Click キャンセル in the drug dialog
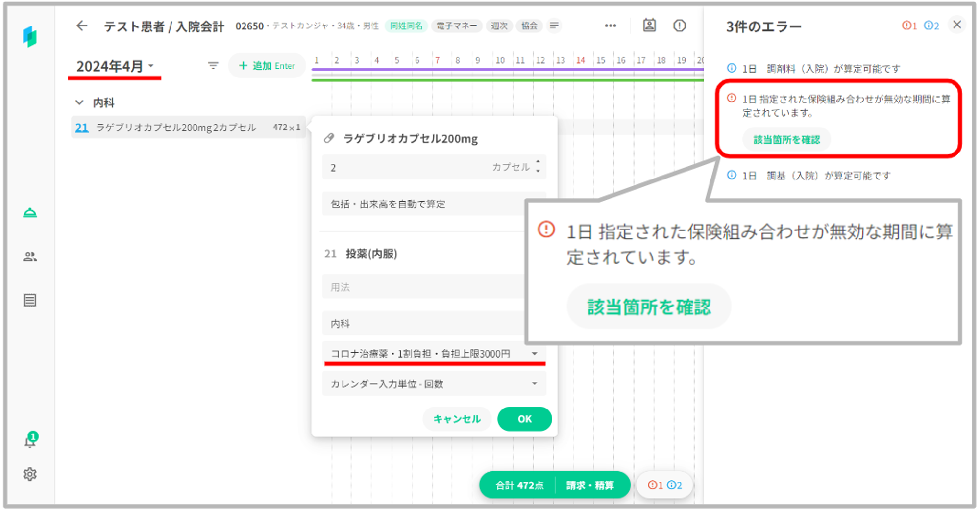The image size is (980, 511). 457,419
